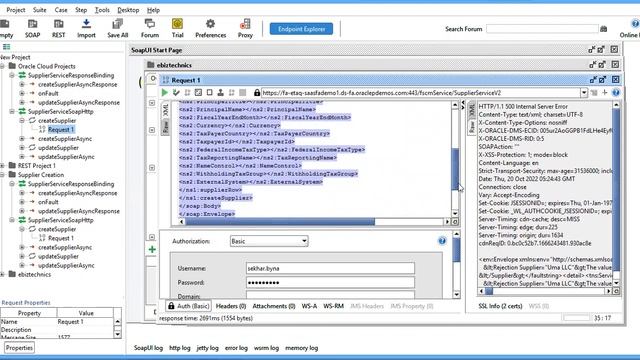
Task: Click the Proxy toolbar icon
Action: [x=245, y=24]
